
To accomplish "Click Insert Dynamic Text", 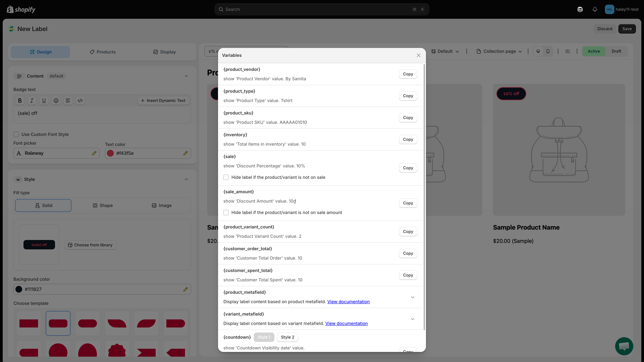I will (163, 100).
